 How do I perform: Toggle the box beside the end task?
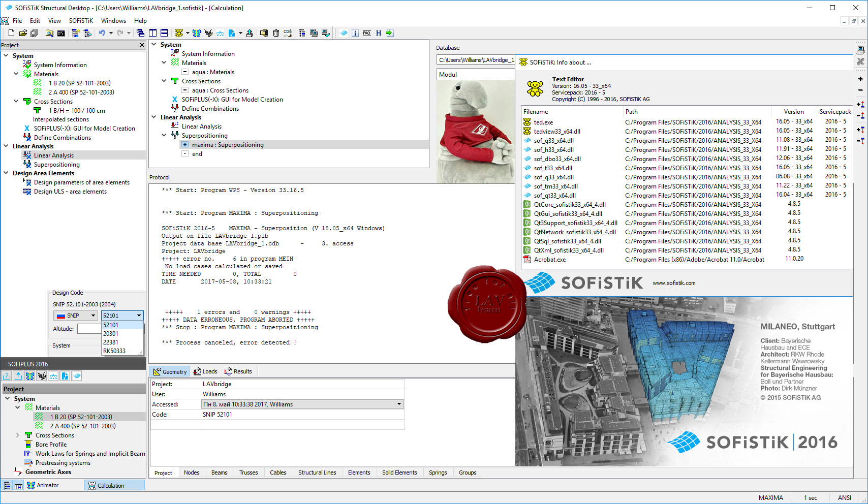pos(185,154)
